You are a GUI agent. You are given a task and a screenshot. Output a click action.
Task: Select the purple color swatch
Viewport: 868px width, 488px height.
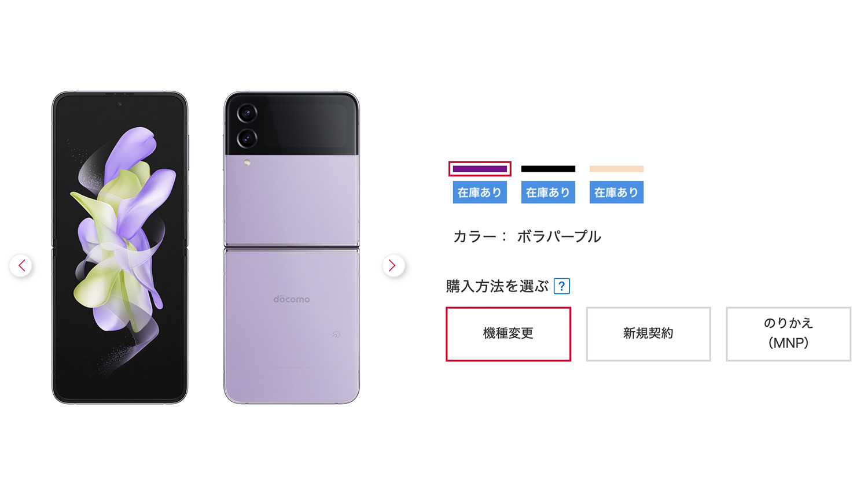tap(480, 169)
